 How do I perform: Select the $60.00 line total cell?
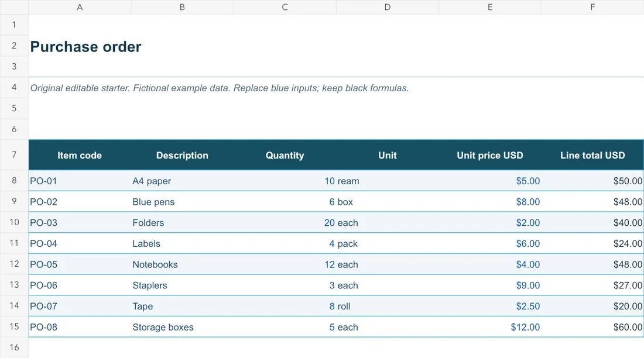pos(592,327)
